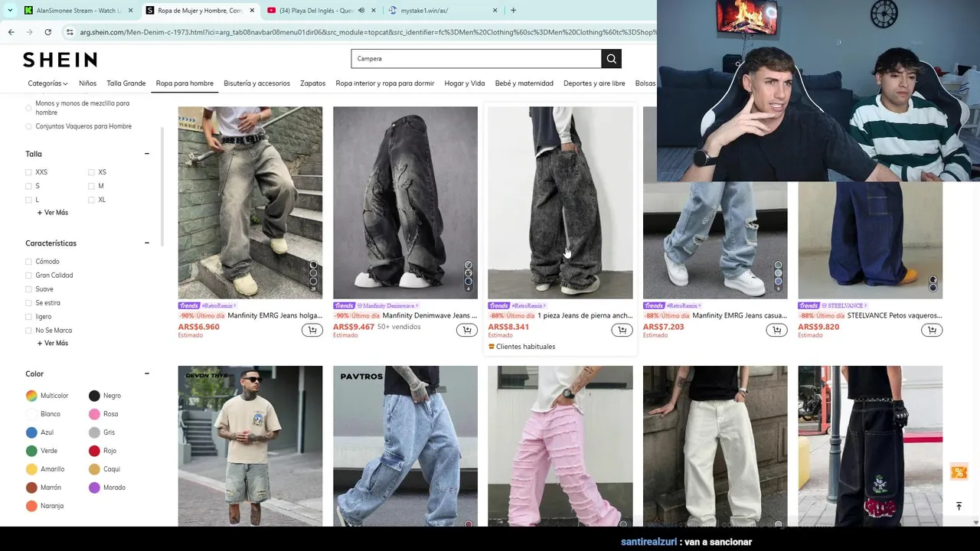Open the browser tab search dropdown
Image resolution: width=980 pixels, height=551 pixels.
[x=9, y=11]
